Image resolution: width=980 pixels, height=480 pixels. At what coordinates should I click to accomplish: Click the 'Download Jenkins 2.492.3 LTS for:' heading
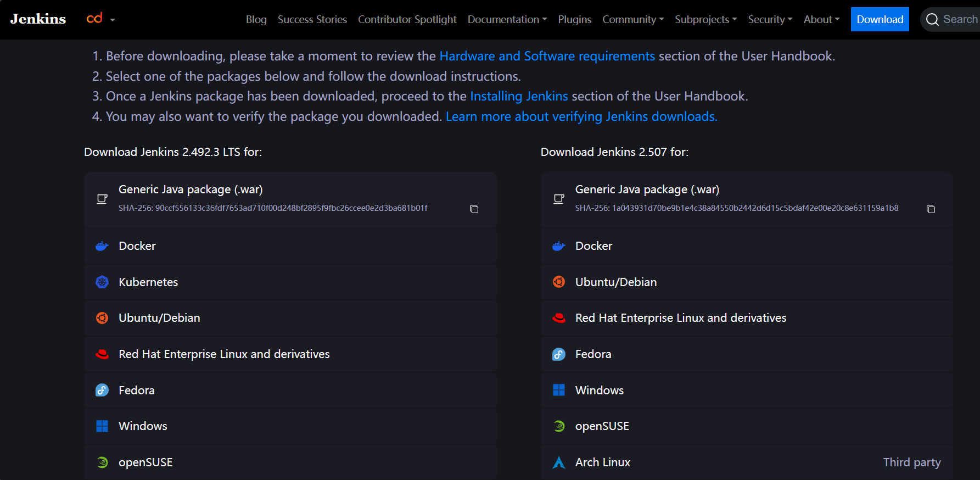point(173,152)
